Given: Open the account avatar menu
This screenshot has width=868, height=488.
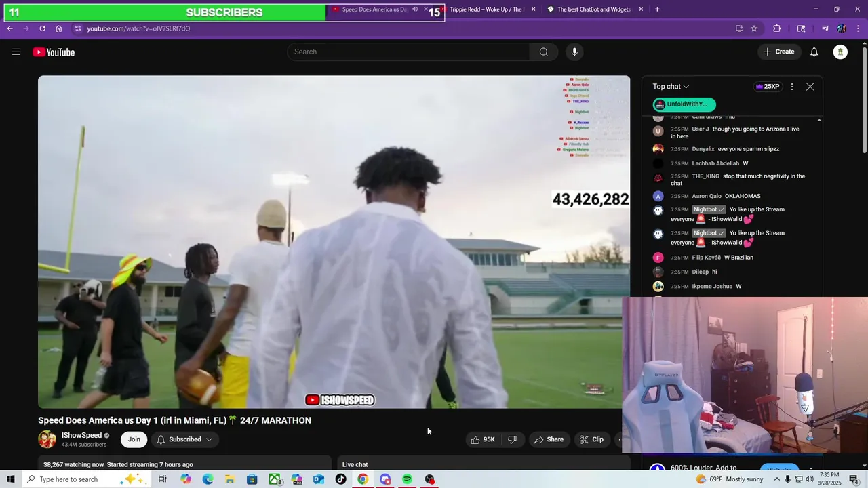Looking at the screenshot, I should (840, 52).
